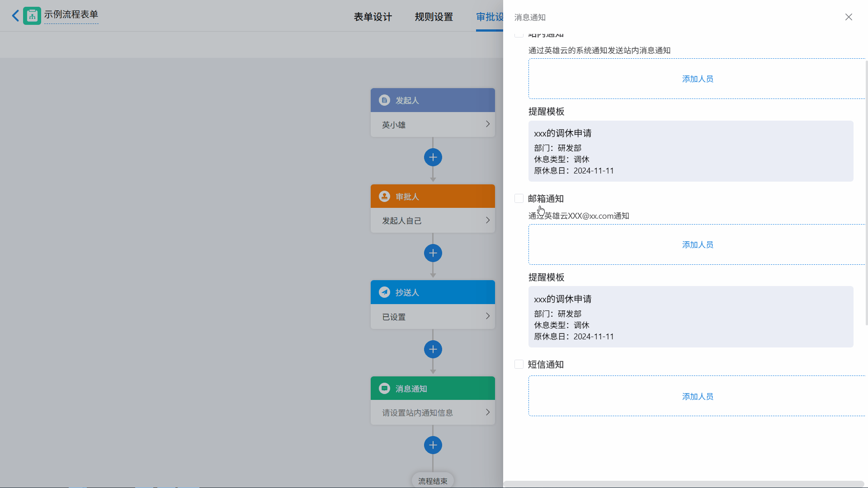Click 添加人员 under 短信通知
868x488 pixels.
click(697, 396)
